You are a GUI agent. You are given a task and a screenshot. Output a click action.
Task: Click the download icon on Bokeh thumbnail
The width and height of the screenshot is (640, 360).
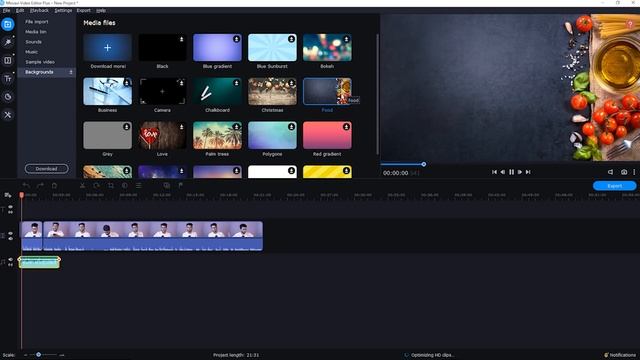click(346, 39)
